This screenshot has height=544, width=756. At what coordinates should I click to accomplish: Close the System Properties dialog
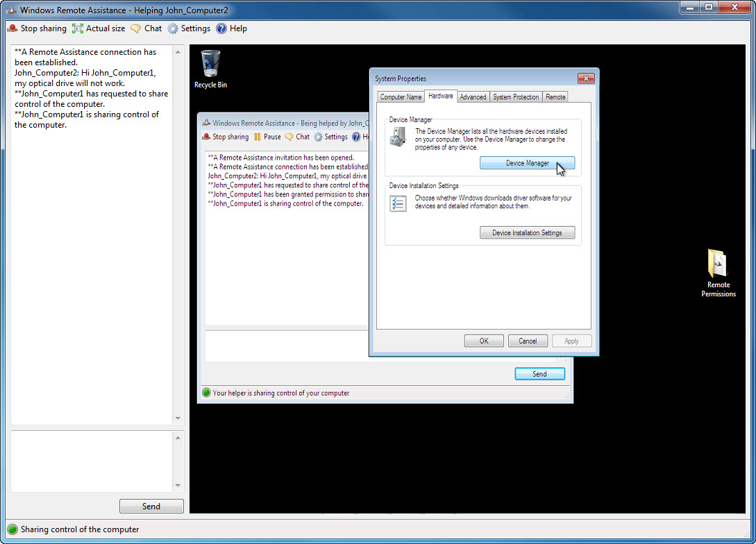(586, 78)
